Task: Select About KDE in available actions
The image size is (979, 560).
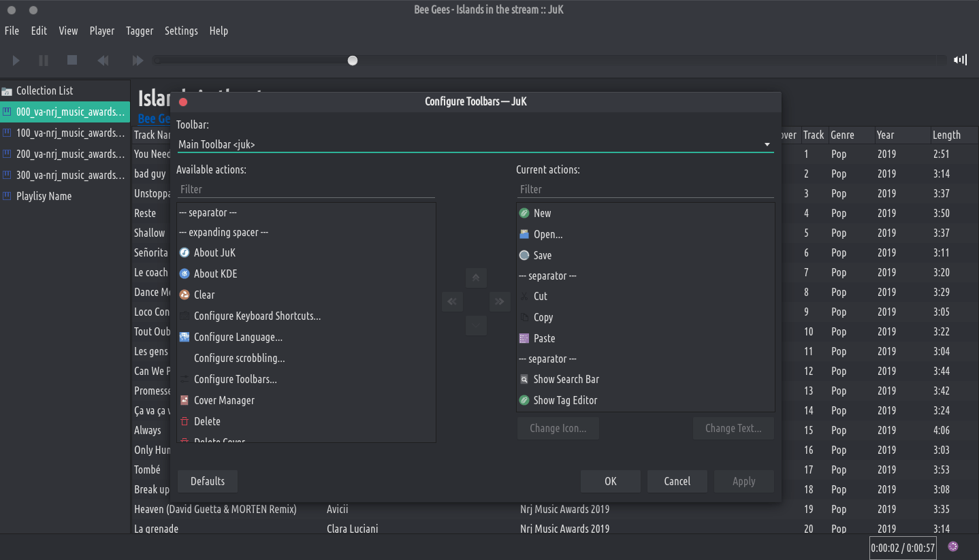Action: tap(306, 274)
